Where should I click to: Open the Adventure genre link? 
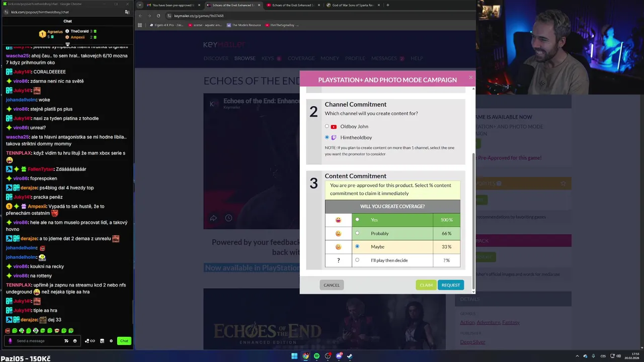pos(488,322)
